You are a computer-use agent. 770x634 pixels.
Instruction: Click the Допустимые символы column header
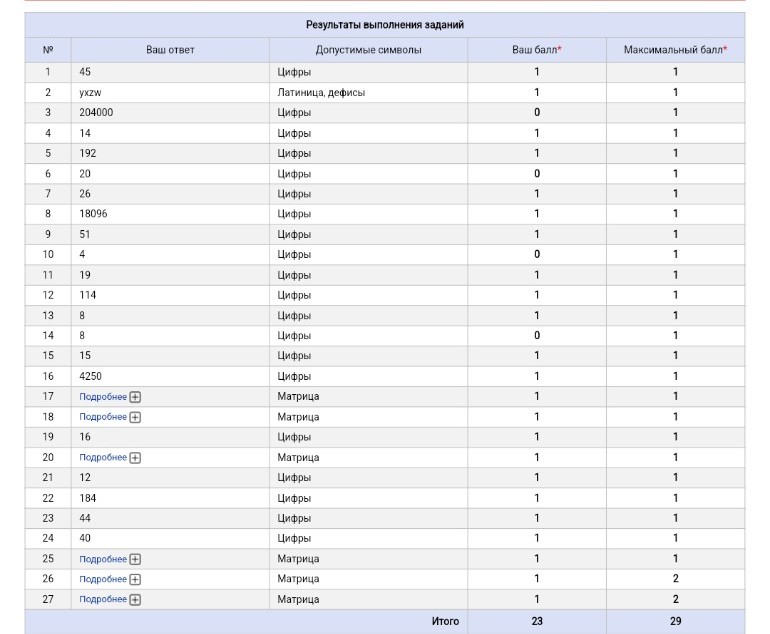[x=368, y=50]
